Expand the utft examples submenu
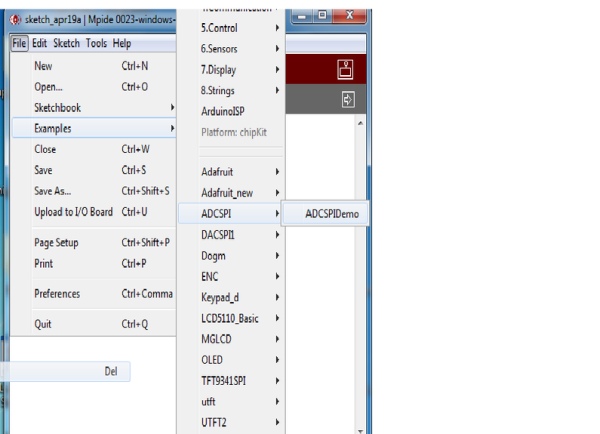The height and width of the screenshot is (434, 600). [232, 401]
